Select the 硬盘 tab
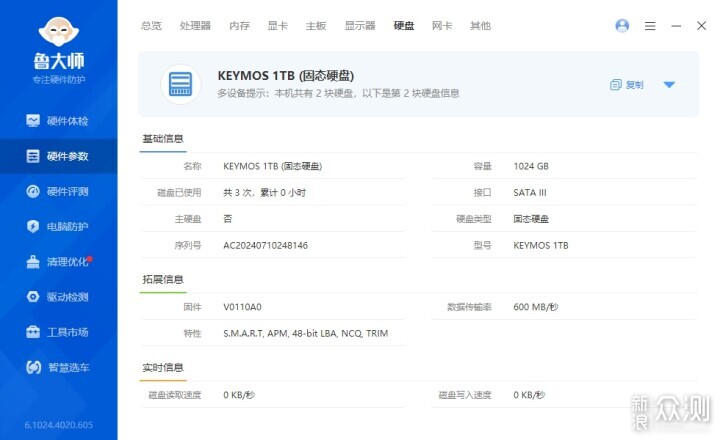The height and width of the screenshot is (440, 720). click(x=404, y=26)
